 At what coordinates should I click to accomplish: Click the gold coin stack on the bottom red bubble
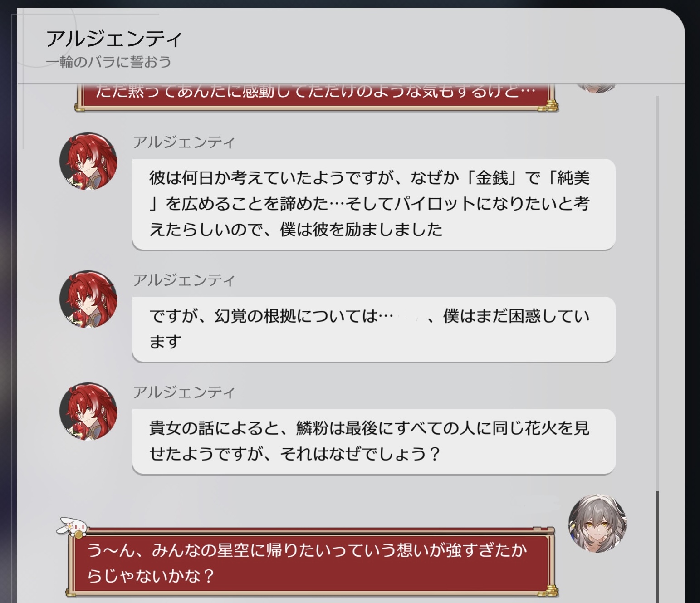point(548,591)
